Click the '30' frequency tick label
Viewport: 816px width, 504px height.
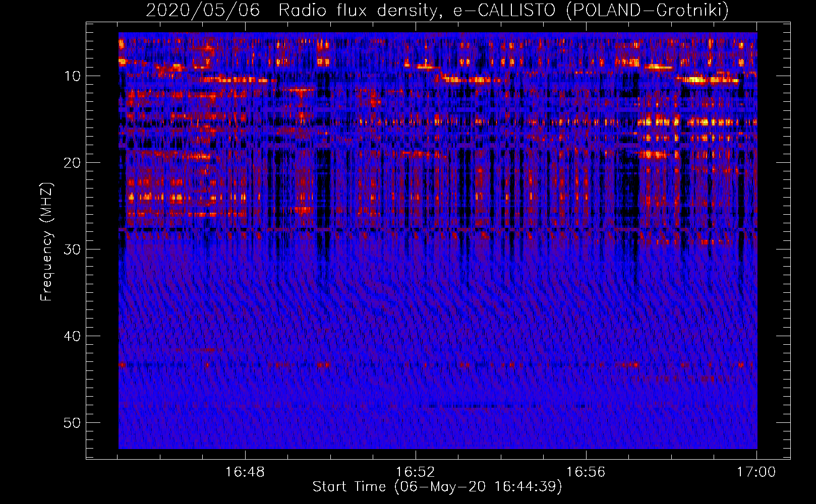[x=73, y=249]
